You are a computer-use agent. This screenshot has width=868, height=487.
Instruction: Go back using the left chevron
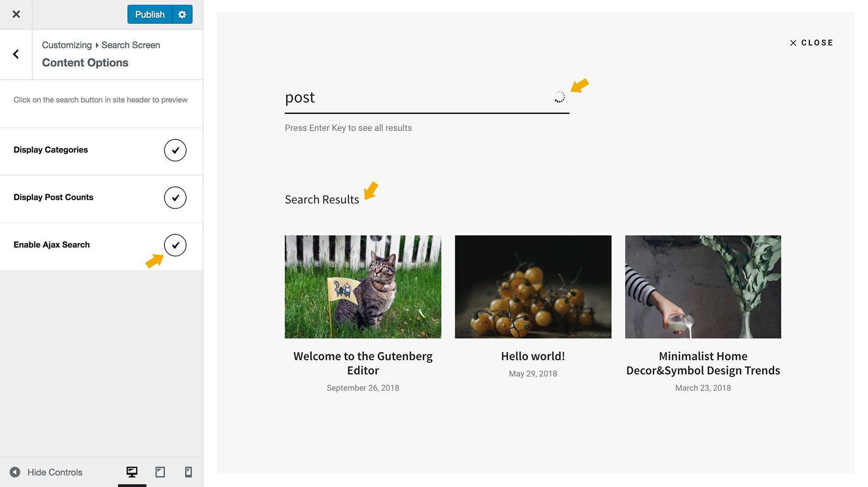16,54
